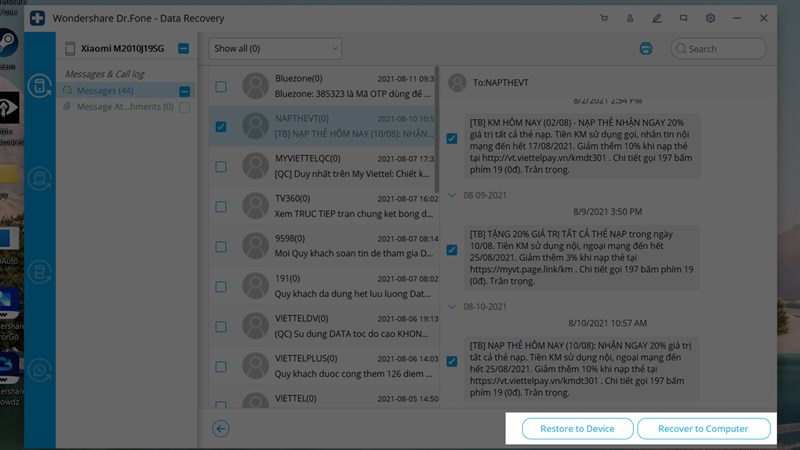Select WhatsApp recovery sidebar icon
This screenshot has height=450, width=800.
pos(40,370)
